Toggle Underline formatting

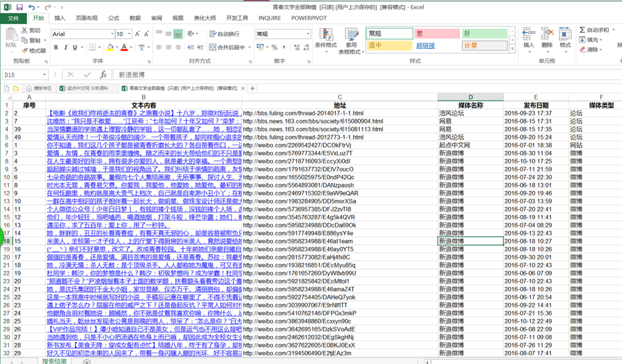(x=75, y=47)
